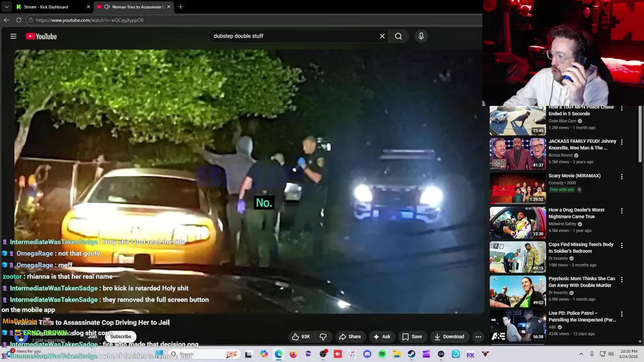Screen dimensions: 644x362
Task: Click system tray microphone icon
Action: [592, 354]
